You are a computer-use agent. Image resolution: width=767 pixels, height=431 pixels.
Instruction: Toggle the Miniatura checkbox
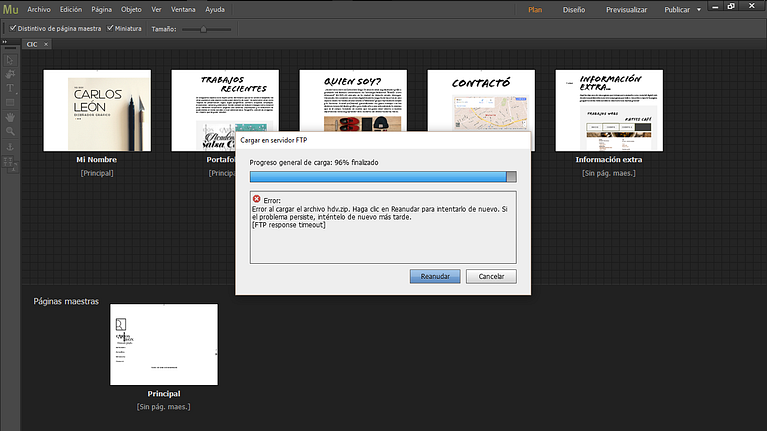click(110, 28)
